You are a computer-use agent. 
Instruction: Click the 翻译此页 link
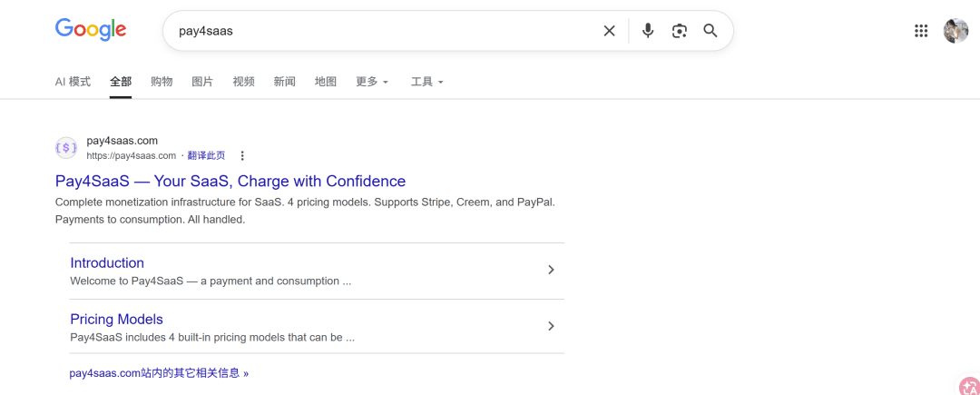tap(206, 155)
